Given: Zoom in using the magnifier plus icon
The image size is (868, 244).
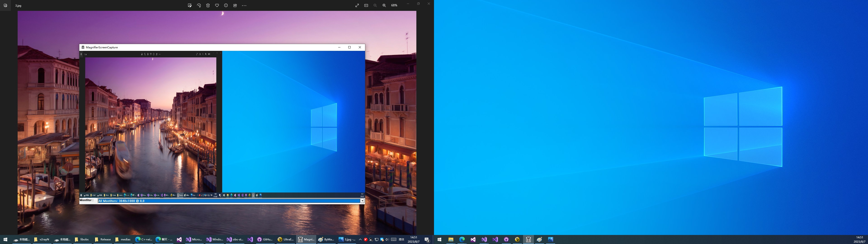Looking at the screenshot, I should click(x=384, y=5).
